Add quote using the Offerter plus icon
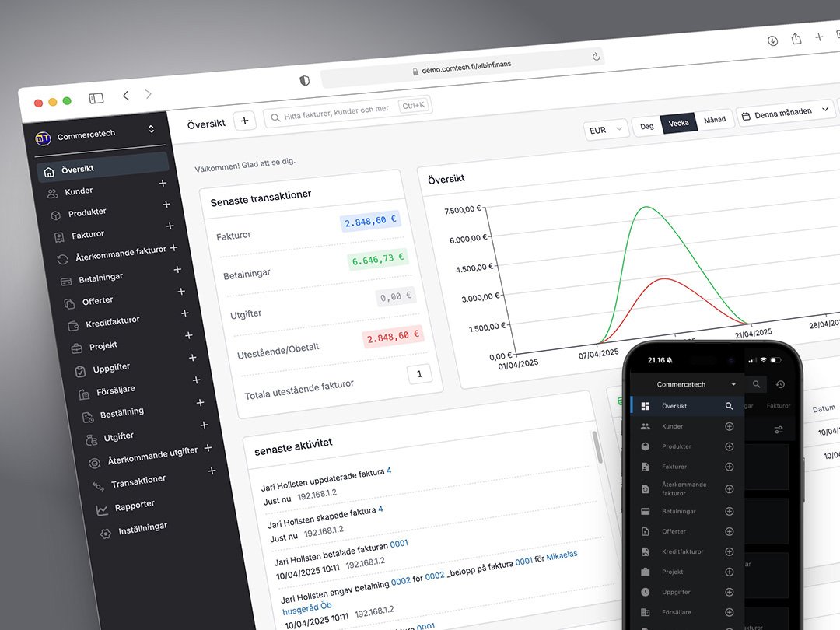This screenshot has height=630, width=840. [181, 292]
